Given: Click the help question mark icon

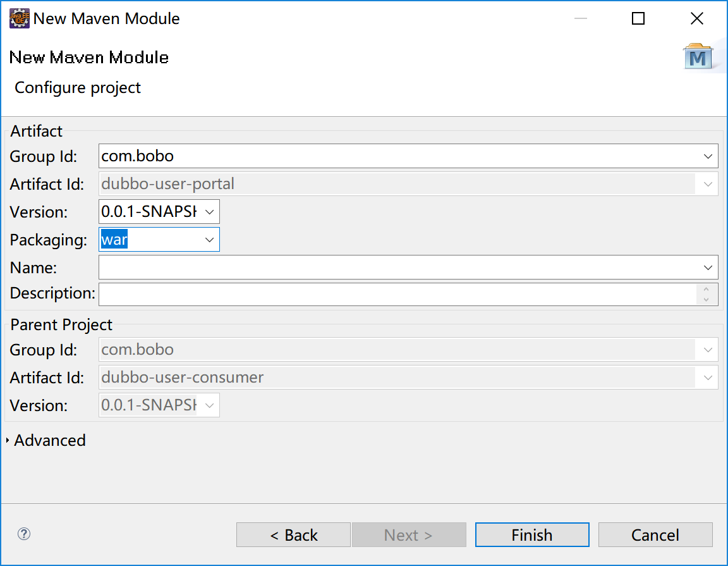Looking at the screenshot, I should point(24,534).
